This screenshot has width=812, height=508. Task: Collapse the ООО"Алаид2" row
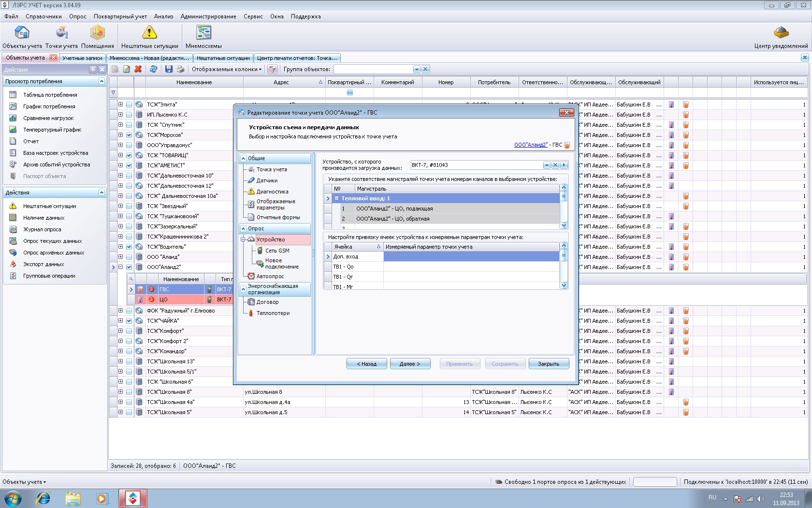tap(120, 267)
